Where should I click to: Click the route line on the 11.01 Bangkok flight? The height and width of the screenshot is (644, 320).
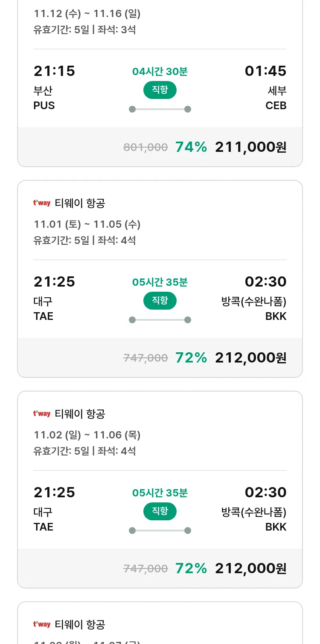160,320
